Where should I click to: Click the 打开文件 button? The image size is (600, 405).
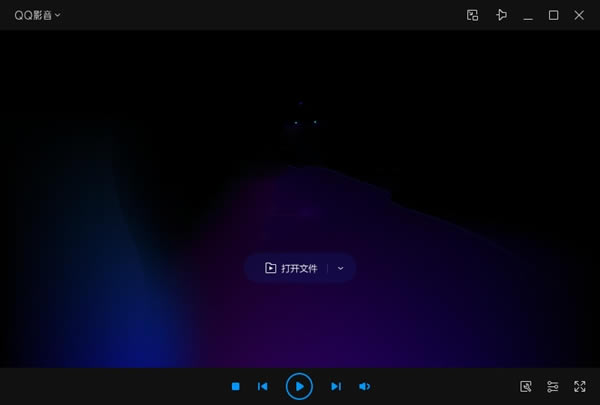pyautogui.click(x=291, y=268)
